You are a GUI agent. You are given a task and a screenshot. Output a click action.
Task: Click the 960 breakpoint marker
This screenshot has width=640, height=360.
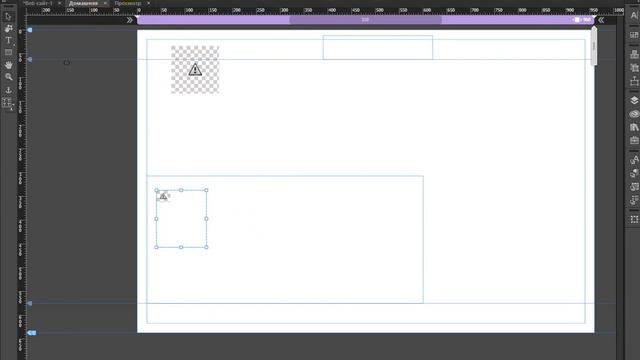pos(582,20)
